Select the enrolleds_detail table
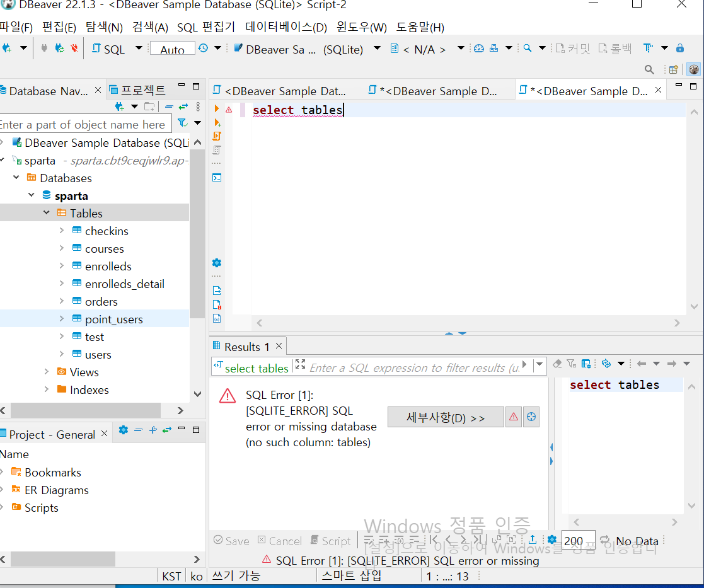Image resolution: width=704 pixels, height=588 pixels. 124,284
